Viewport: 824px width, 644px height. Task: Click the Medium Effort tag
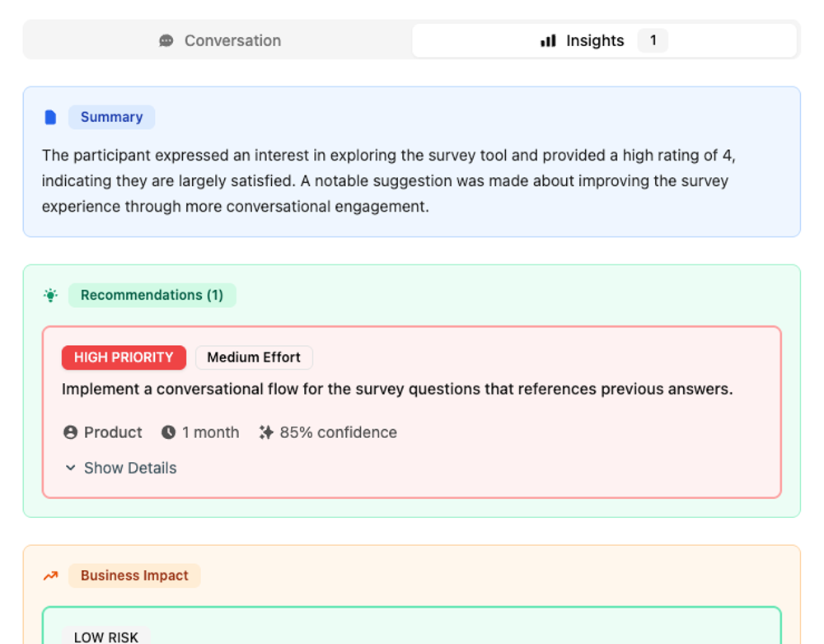click(x=254, y=357)
